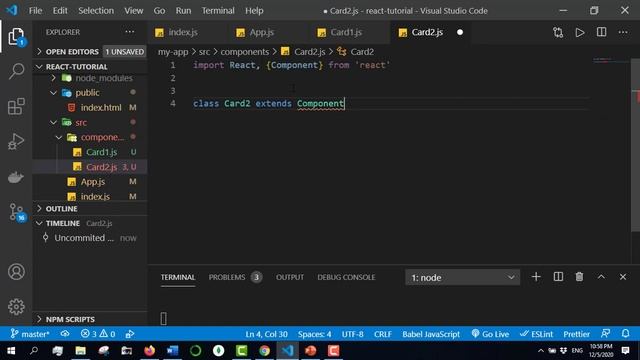Open the Explorer view in activity bar
Image resolution: width=640 pixels, height=360 pixels.
(x=16, y=37)
